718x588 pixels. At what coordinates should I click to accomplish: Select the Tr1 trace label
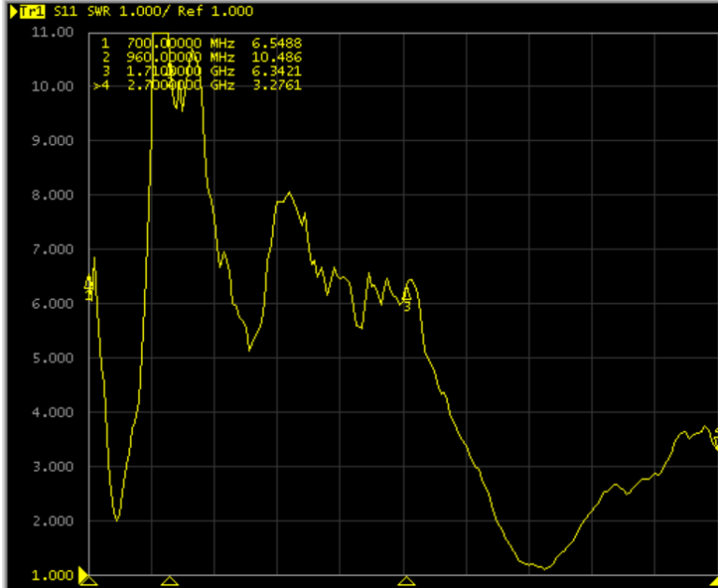(32, 11)
